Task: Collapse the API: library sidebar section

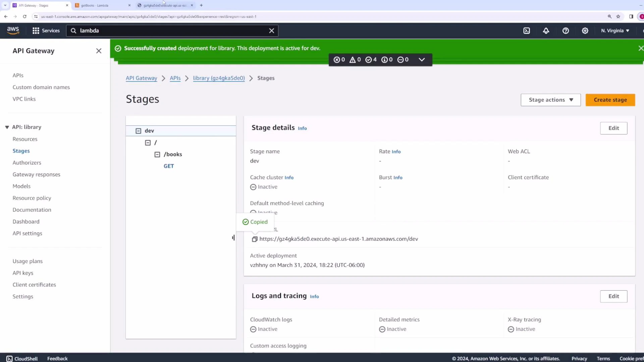Action: [x=7, y=127]
